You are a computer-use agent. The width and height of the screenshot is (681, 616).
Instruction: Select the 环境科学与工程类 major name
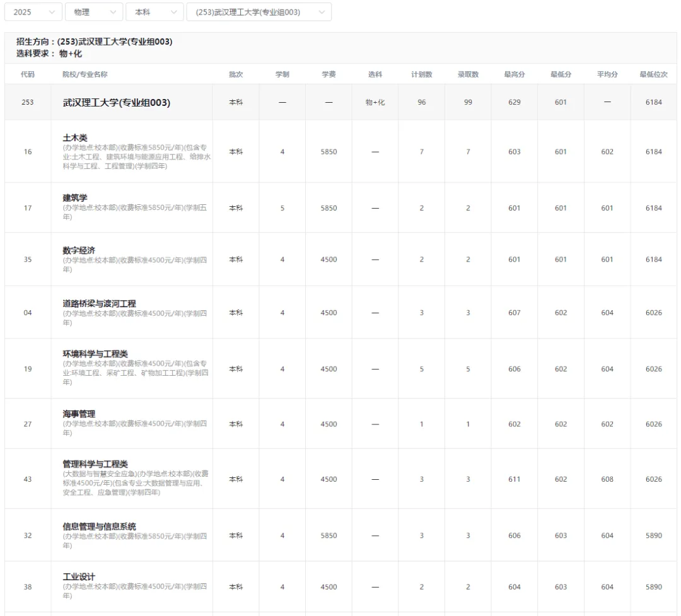coord(96,354)
